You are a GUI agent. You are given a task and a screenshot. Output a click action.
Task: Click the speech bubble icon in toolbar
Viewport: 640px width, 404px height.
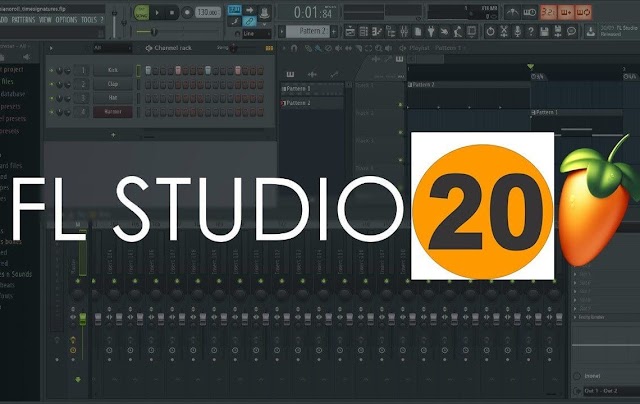coord(571,31)
